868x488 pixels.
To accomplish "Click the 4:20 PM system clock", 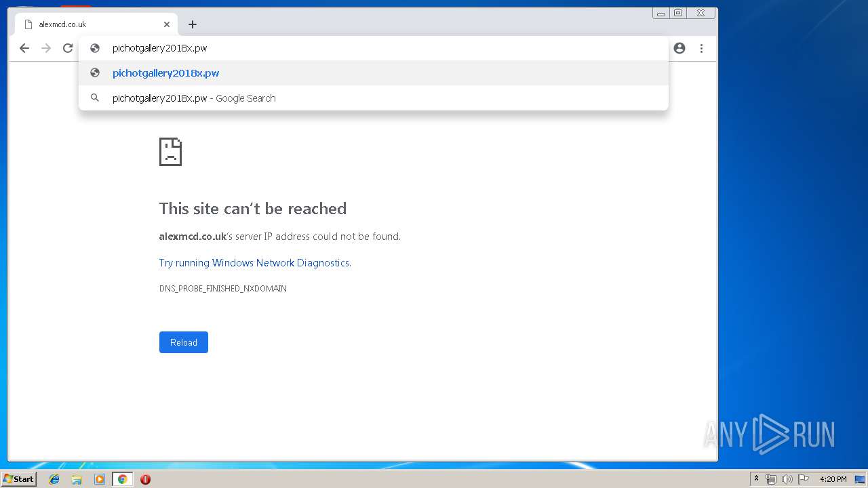I will click(x=833, y=479).
